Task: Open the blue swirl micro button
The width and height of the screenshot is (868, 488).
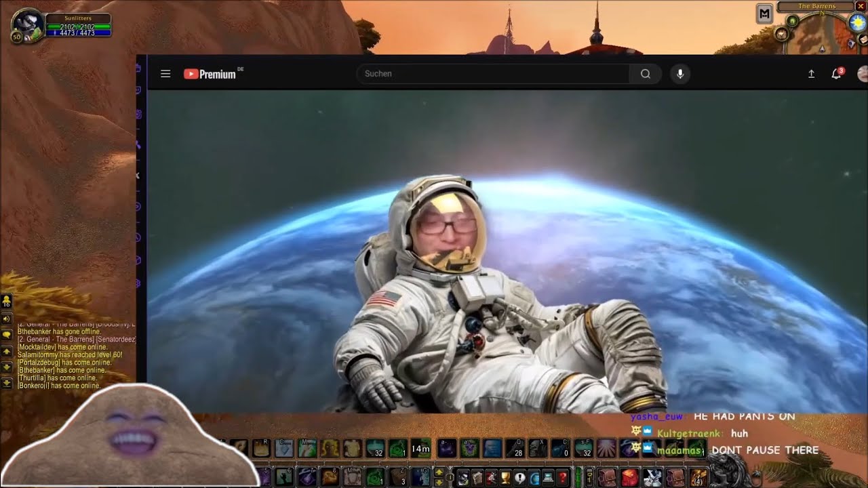Action: (x=534, y=478)
